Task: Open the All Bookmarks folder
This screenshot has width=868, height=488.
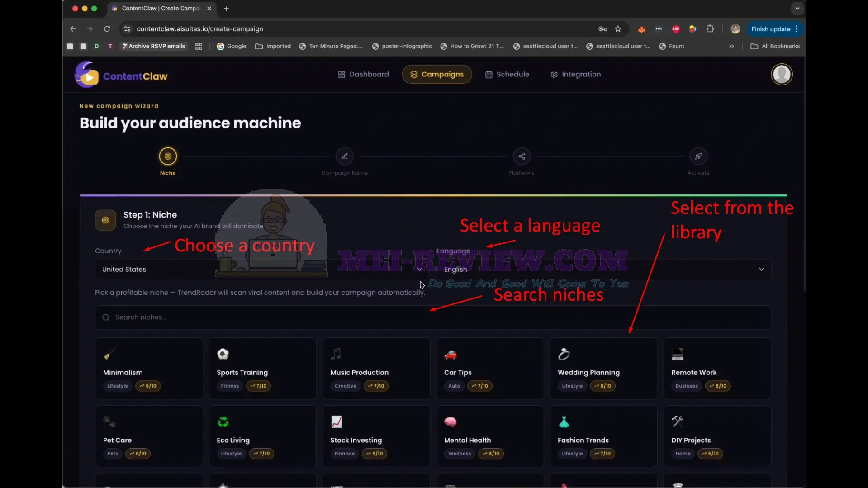Action: [x=775, y=46]
